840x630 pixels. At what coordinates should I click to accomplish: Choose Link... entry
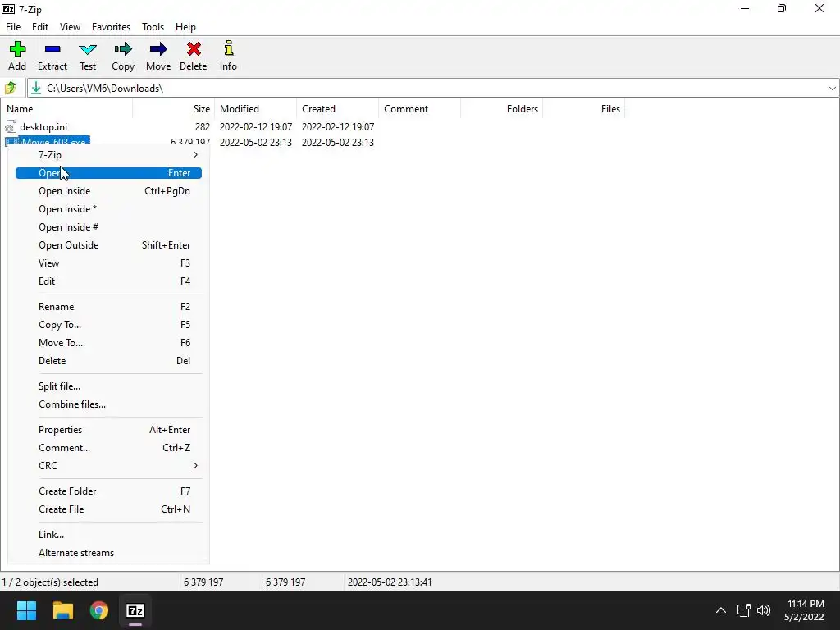pyautogui.click(x=109, y=535)
